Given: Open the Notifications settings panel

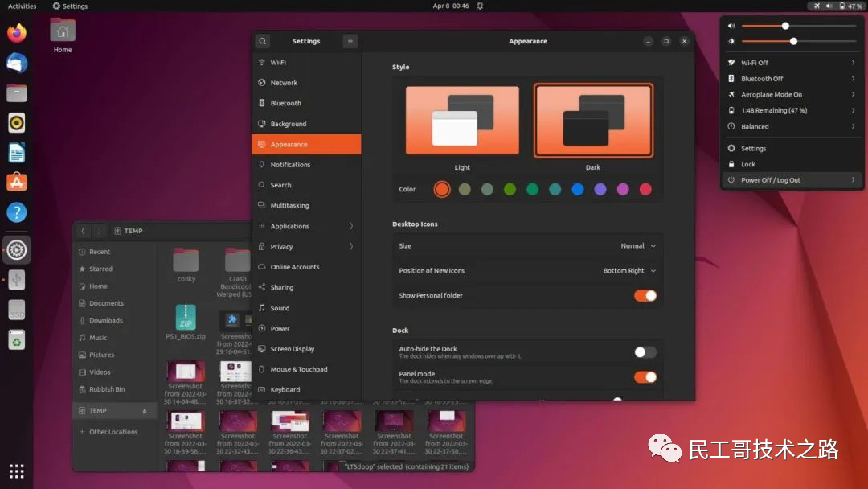Looking at the screenshot, I should tap(306, 165).
